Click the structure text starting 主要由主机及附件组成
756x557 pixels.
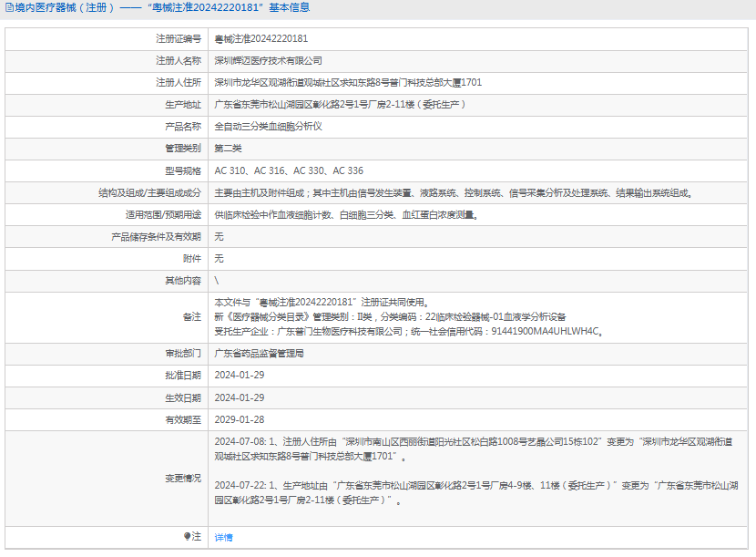coord(454,193)
